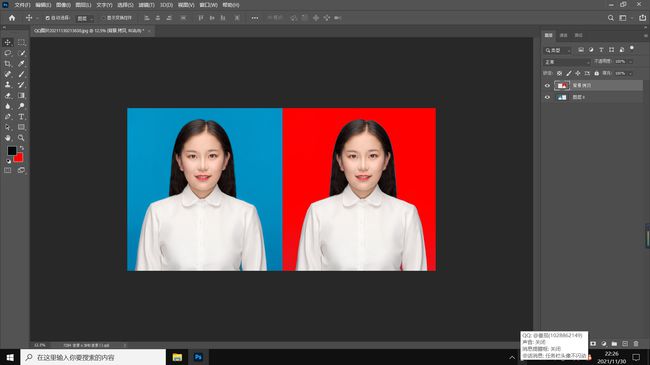This screenshot has height=365, width=650.
Task: Toggle lock position icon
Action: 577,73
